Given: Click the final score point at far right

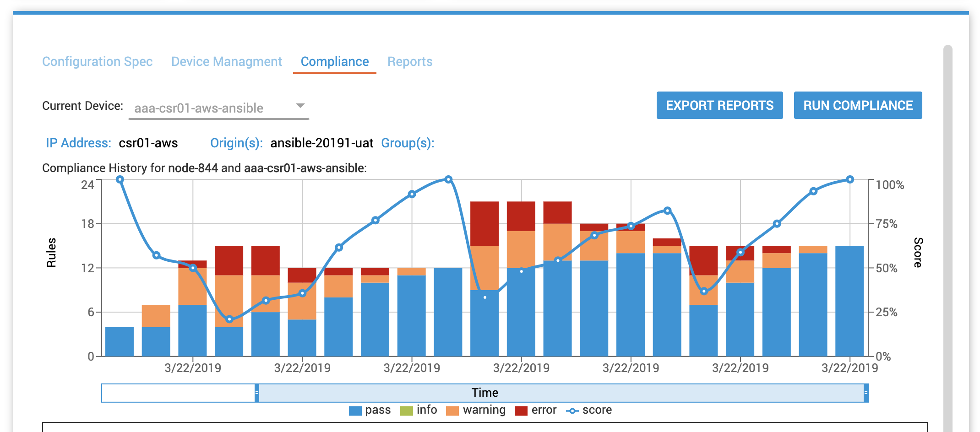Looking at the screenshot, I should [x=850, y=179].
